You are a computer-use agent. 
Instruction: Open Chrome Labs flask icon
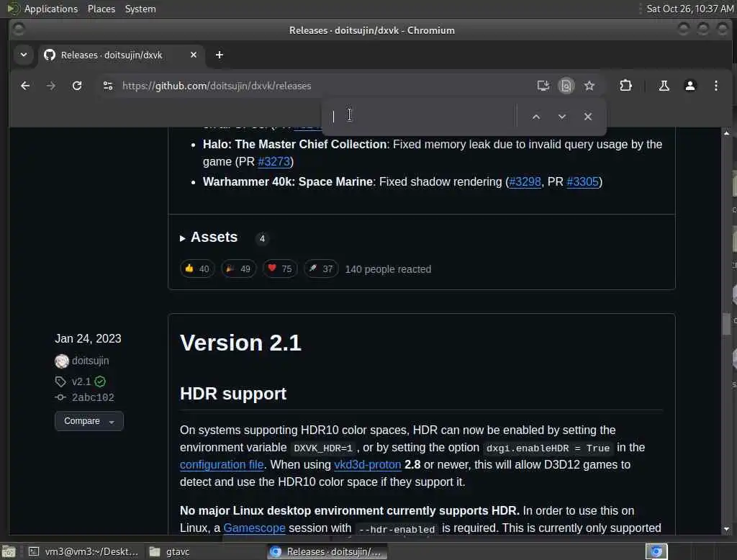[664, 86]
